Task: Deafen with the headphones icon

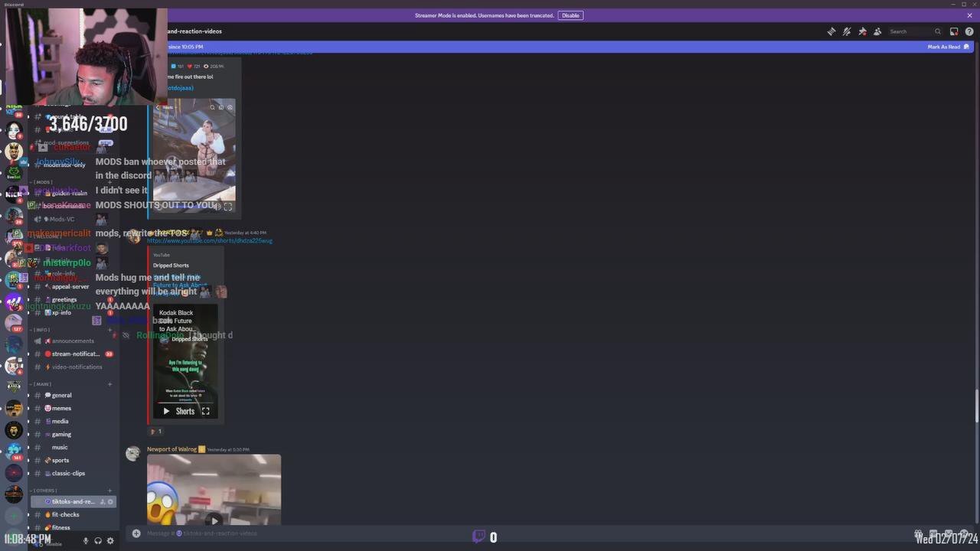Action: 98,540
